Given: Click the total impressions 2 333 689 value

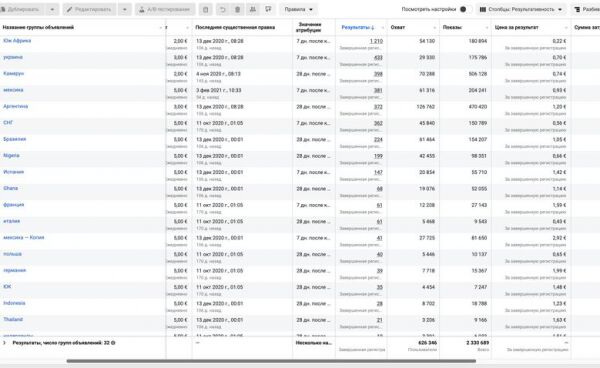Looking at the screenshot, I should [x=478, y=343].
